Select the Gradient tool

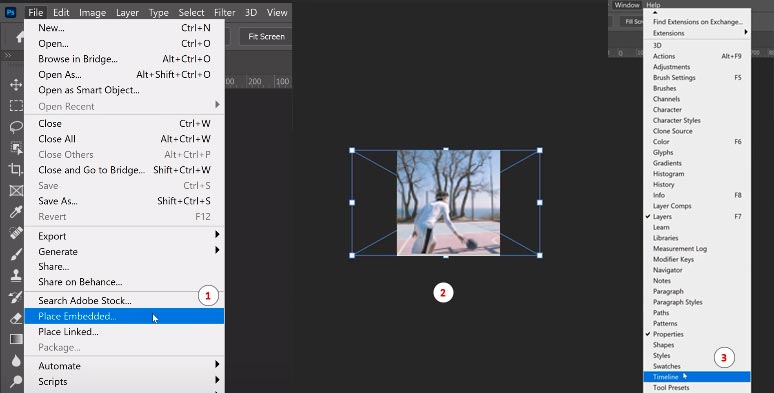point(16,339)
